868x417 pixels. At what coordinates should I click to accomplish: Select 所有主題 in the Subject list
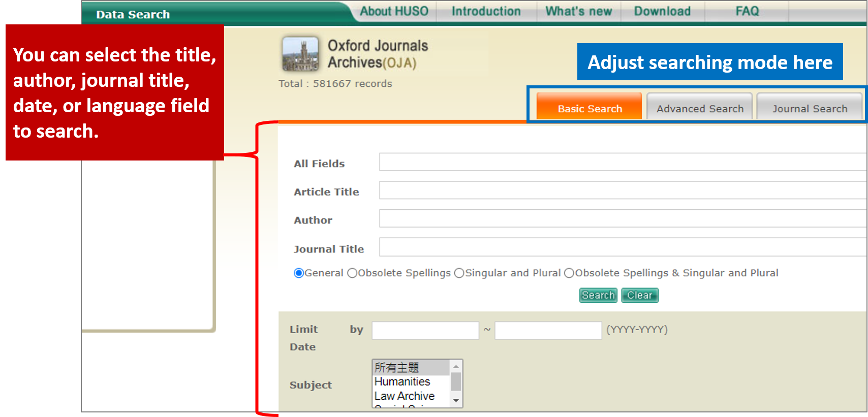[411, 367]
